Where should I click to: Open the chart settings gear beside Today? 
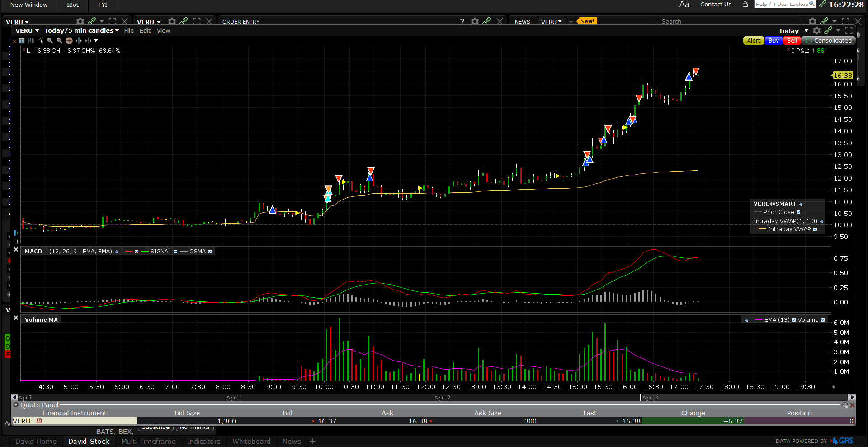pos(816,31)
